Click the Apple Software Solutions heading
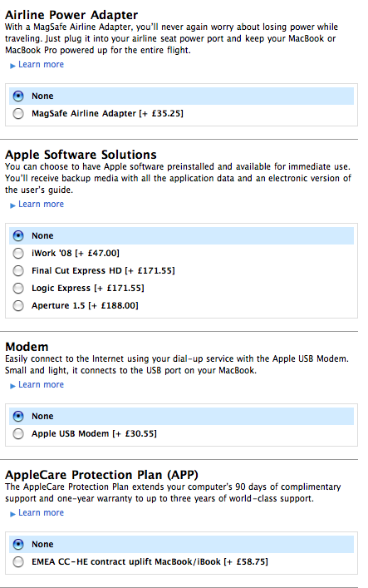Viewport: 368px width, 588px height. (81, 155)
